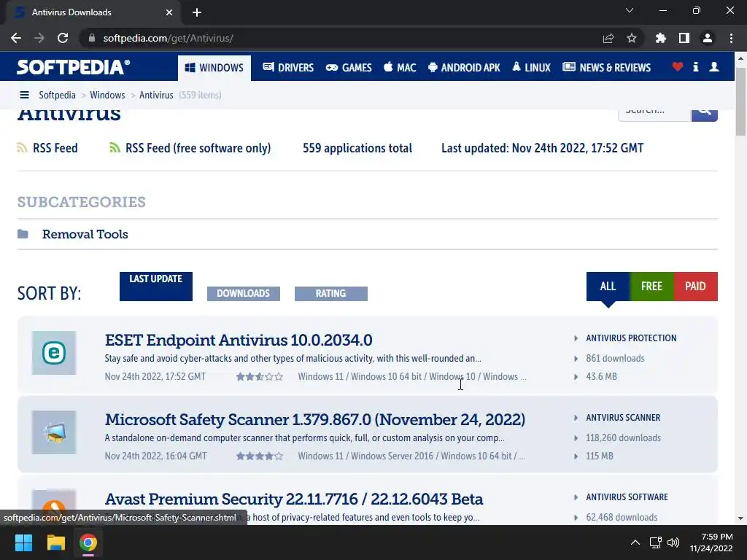The height and width of the screenshot is (560, 747).
Task: Click the Antivirus breadcrumb link
Action: coord(156,95)
